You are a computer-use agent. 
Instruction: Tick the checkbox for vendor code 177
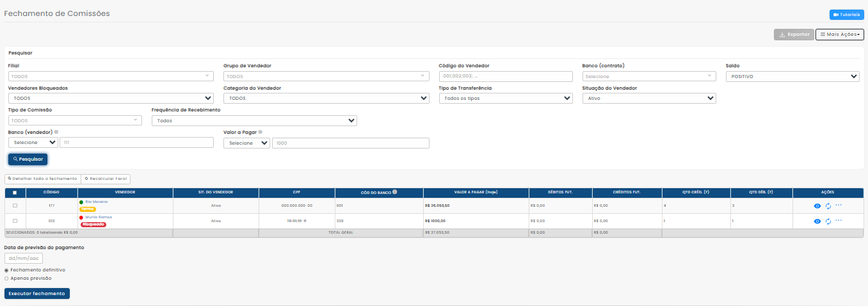pyautogui.click(x=15, y=205)
